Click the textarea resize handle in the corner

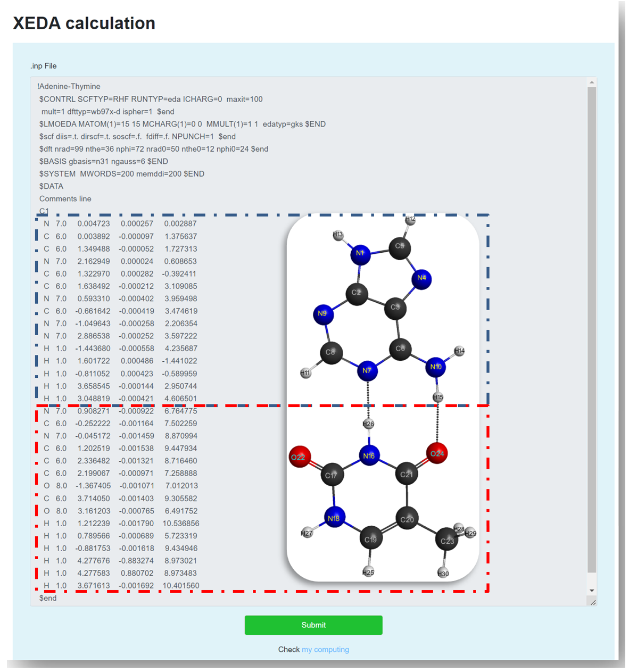(x=593, y=602)
